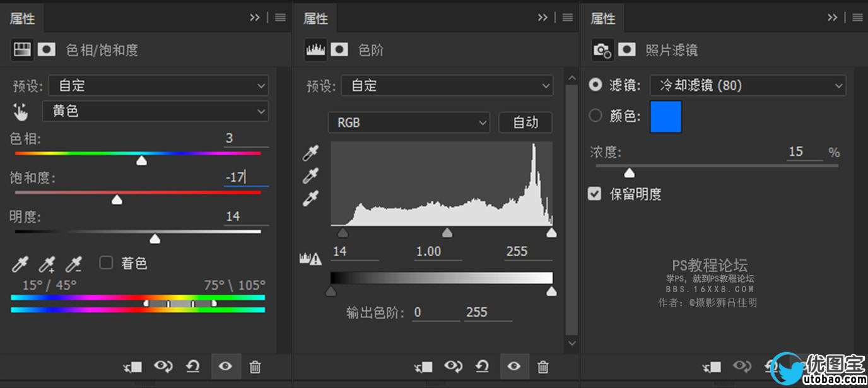The image size is (868, 388).
Task: Click reset adjustment icon in Hue/Saturation panel
Action: (x=193, y=367)
